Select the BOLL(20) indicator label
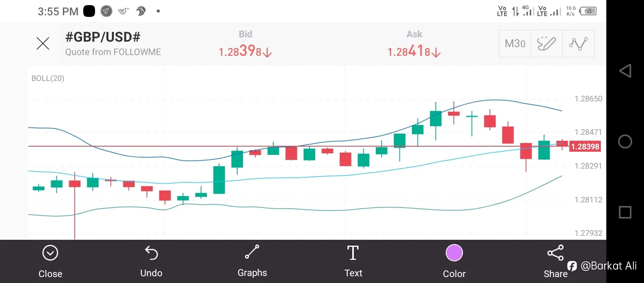The image size is (644, 283). point(48,78)
